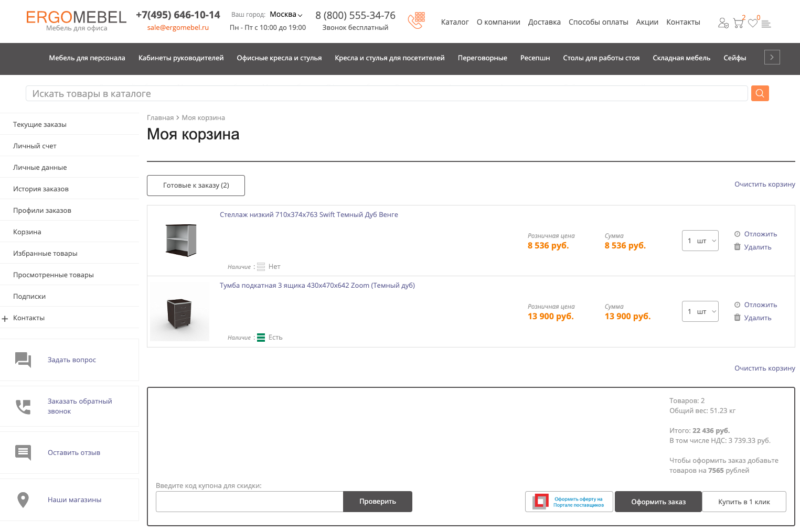
Task: Click the phone keypad callback icon
Action: coord(416,20)
